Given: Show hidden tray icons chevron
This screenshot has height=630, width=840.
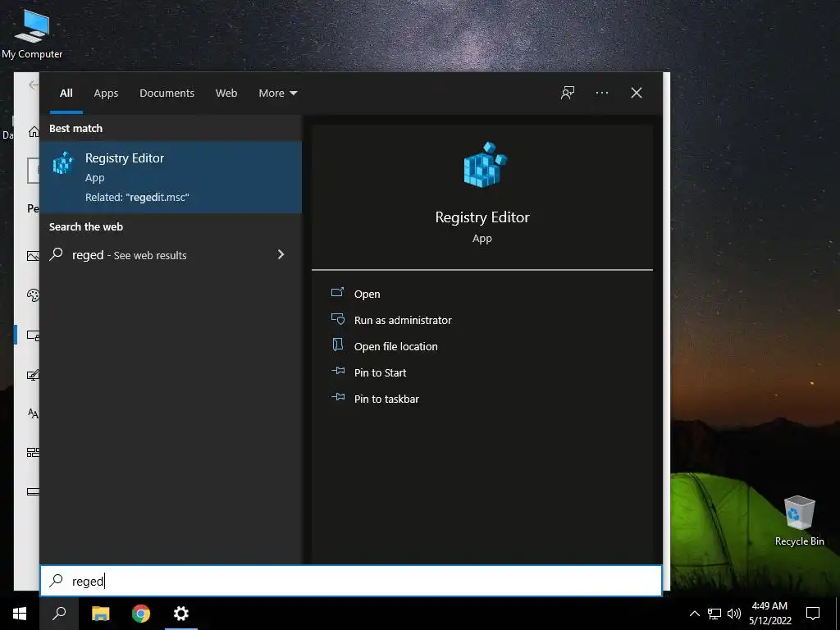Looking at the screenshot, I should [694, 614].
